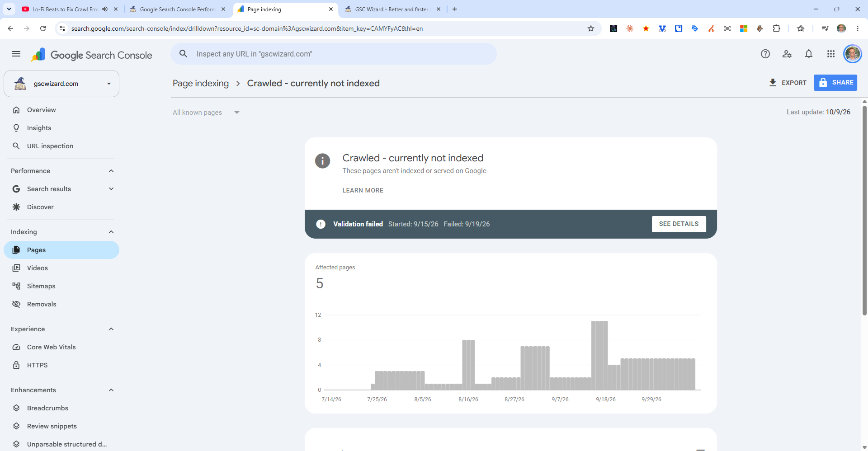868x451 pixels.
Task: Open URL inspection in sidebar
Action: (61, 146)
